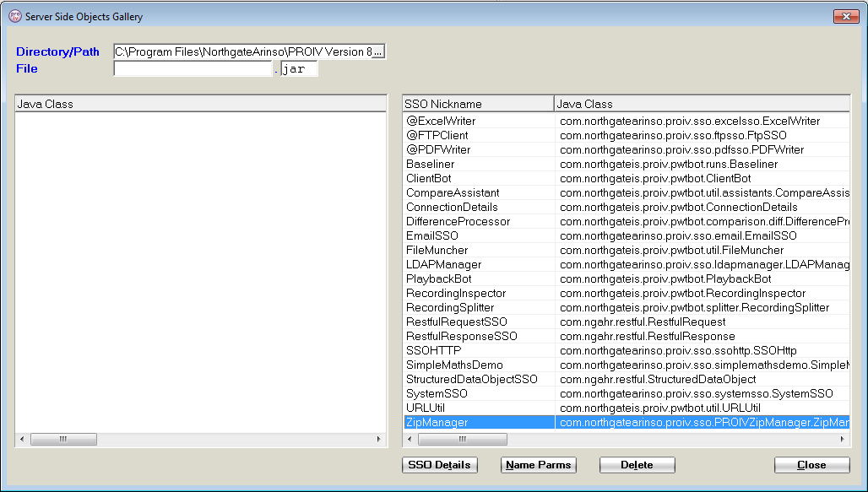This screenshot has width=868, height=492.
Task: Select CompareAssistant in the list
Action: [627, 192]
